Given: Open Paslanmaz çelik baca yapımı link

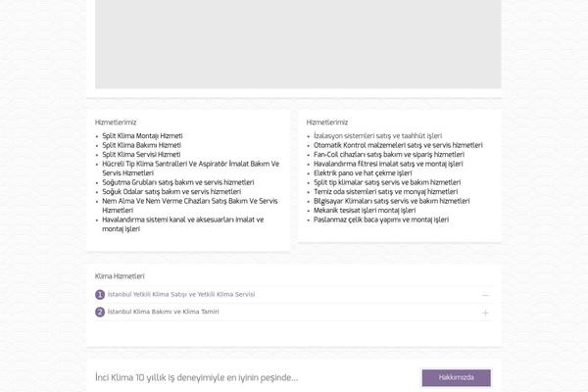Looking at the screenshot, I should pyautogui.click(x=381, y=220).
